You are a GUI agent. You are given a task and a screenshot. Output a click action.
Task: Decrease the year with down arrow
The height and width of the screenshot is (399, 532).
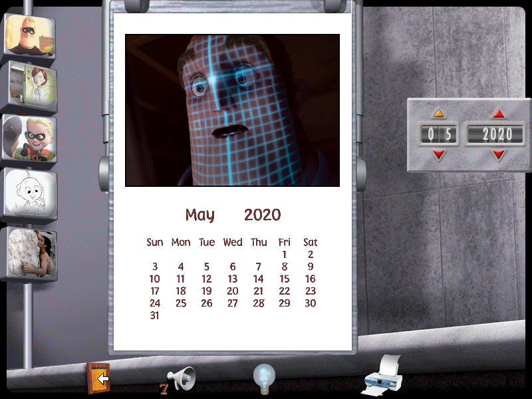pos(498,155)
